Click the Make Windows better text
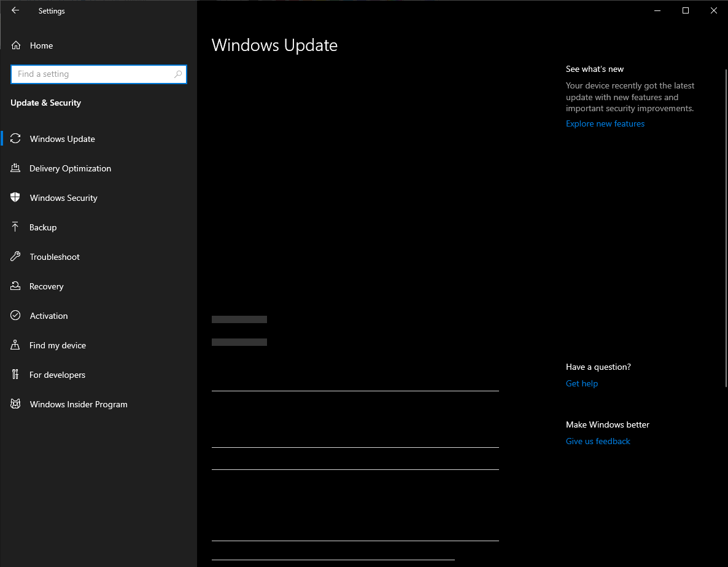This screenshot has width=728, height=567. (607, 424)
